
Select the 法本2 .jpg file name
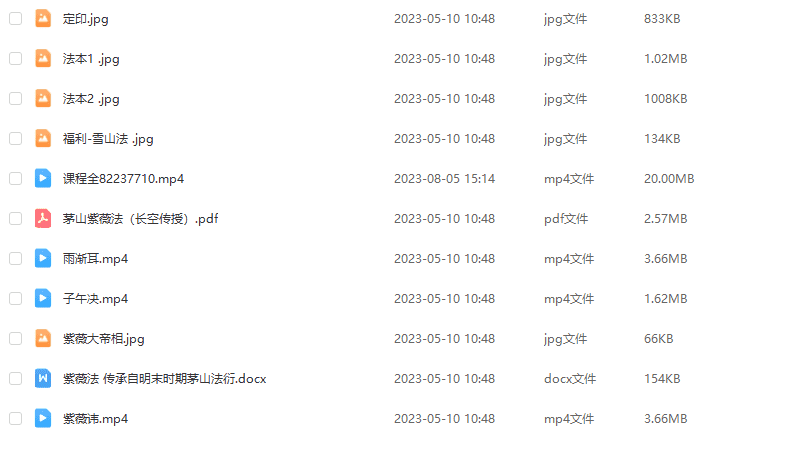click(91, 99)
